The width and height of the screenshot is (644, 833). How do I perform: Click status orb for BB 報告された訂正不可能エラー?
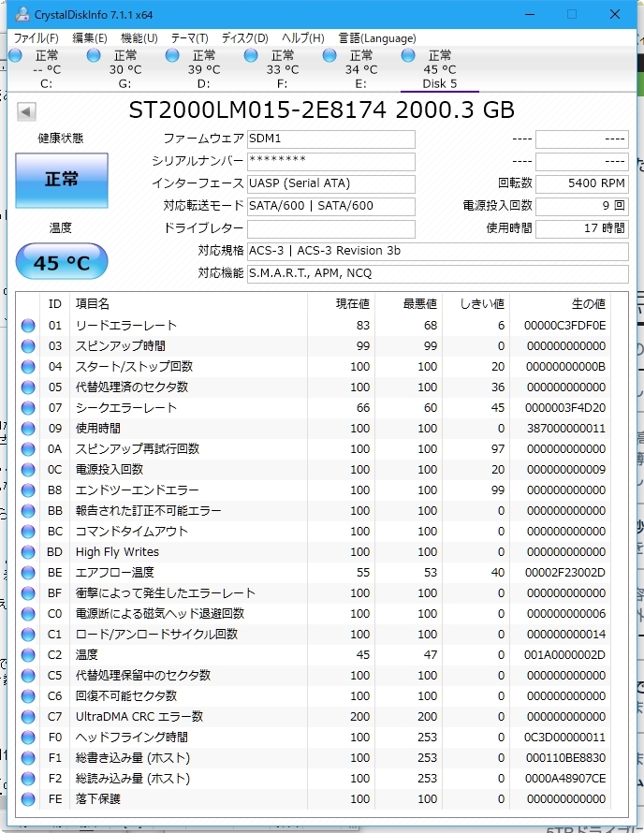pyautogui.click(x=28, y=511)
